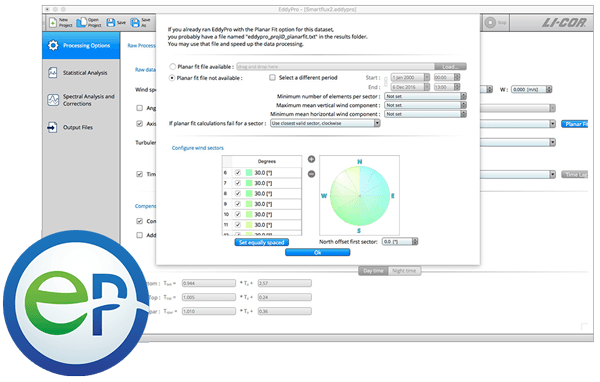This screenshot has height=382, width=600.
Task: Click color swatch for sector 8
Action: tap(249, 193)
